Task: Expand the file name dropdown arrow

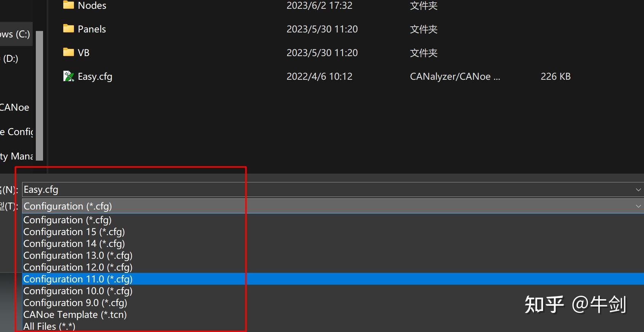Action: click(x=638, y=190)
